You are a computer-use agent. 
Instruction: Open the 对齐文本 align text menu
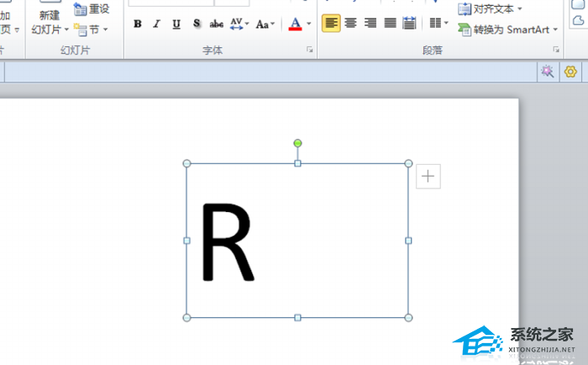[x=491, y=8]
